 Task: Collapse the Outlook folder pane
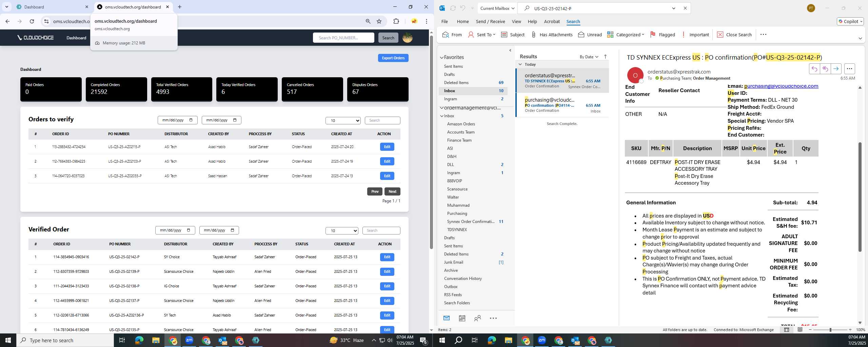(x=510, y=50)
